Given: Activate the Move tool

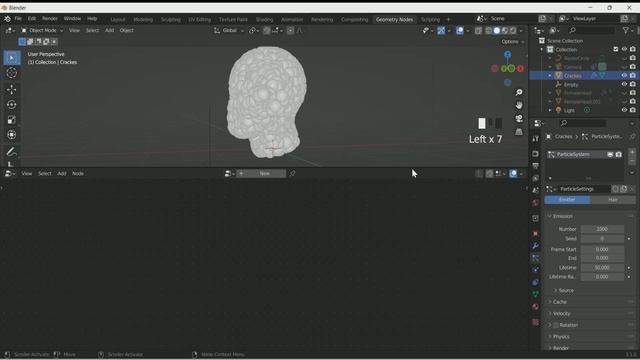Looking at the screenshot, I should [x=11, y=89].
